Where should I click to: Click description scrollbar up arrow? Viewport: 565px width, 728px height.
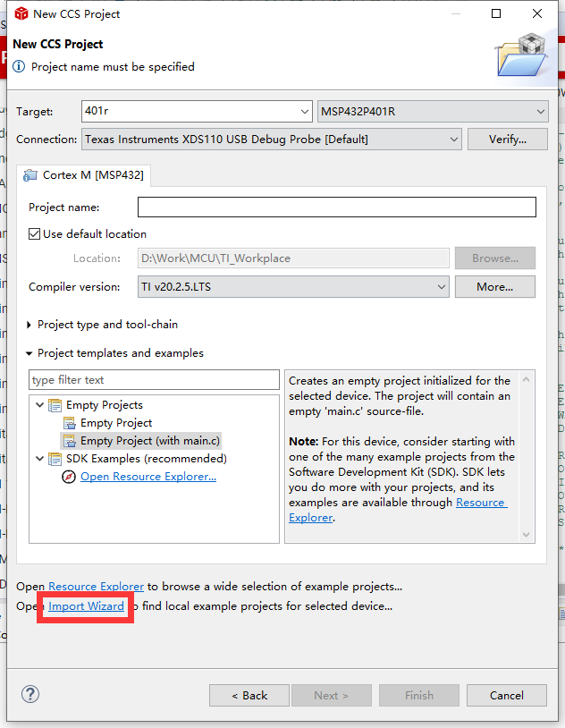pos(526,379)
